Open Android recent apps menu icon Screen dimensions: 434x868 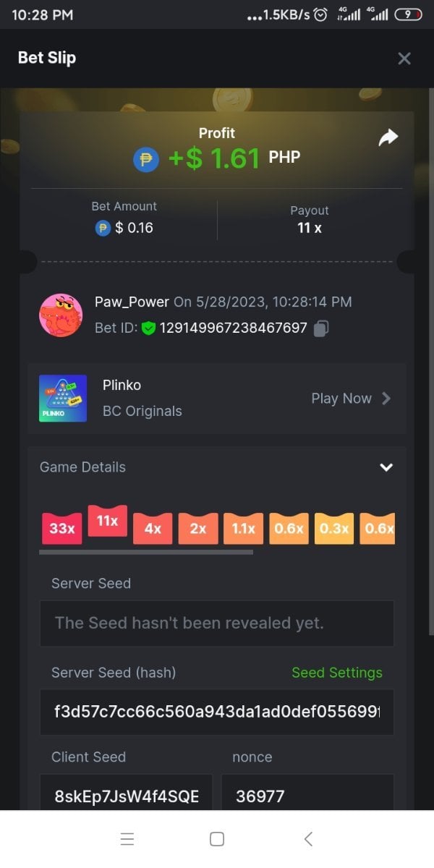coord(127,839)
